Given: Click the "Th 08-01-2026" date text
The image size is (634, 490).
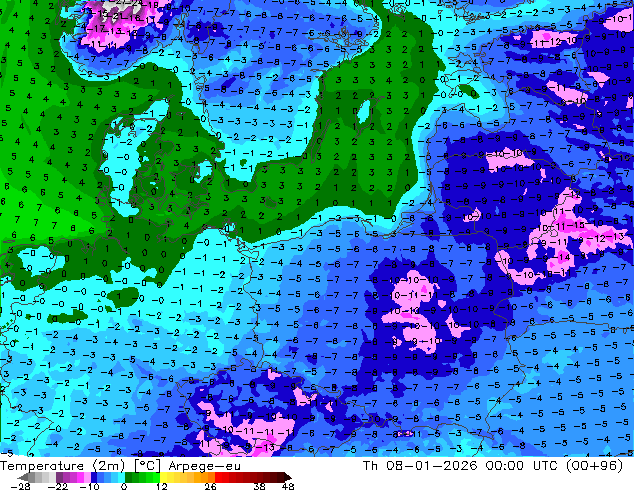Looking at the screenshot, I should click(x=420, y=466).
